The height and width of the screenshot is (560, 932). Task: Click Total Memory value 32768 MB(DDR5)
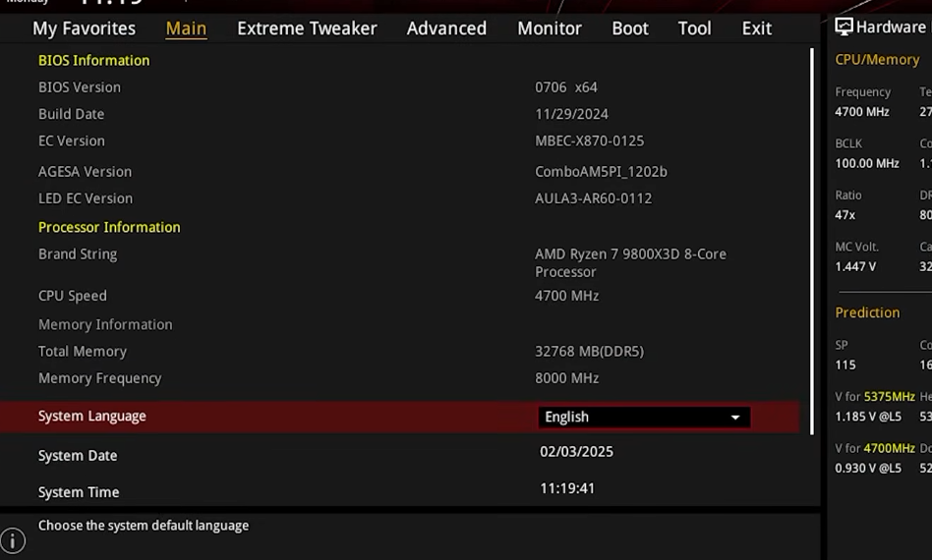click(589, 352)
